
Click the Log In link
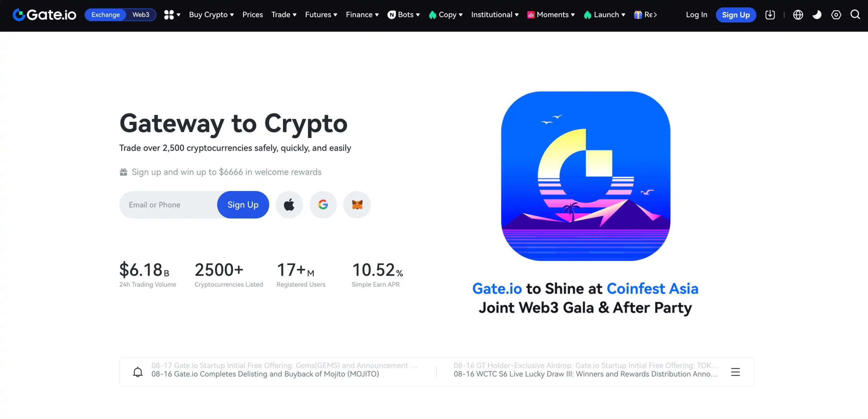(696, 15)
